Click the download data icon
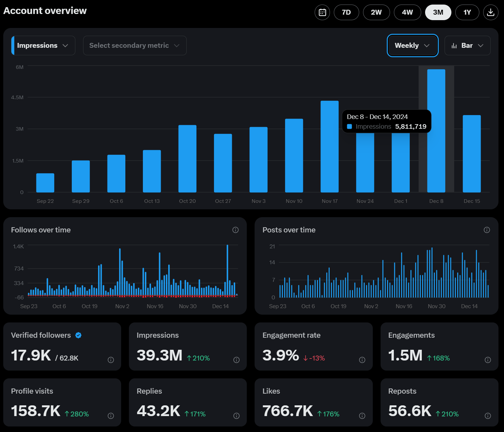This screenshot has width=504, height=432. [x=490, y=12]
